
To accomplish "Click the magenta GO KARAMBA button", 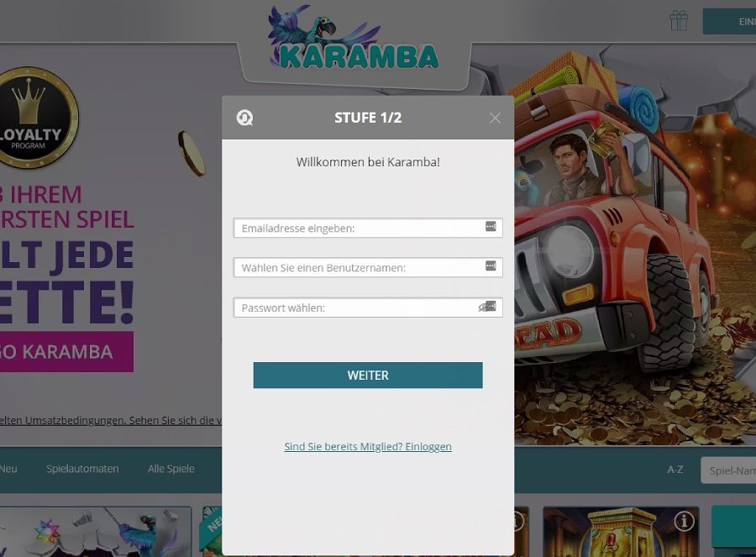I will (66, 351).
